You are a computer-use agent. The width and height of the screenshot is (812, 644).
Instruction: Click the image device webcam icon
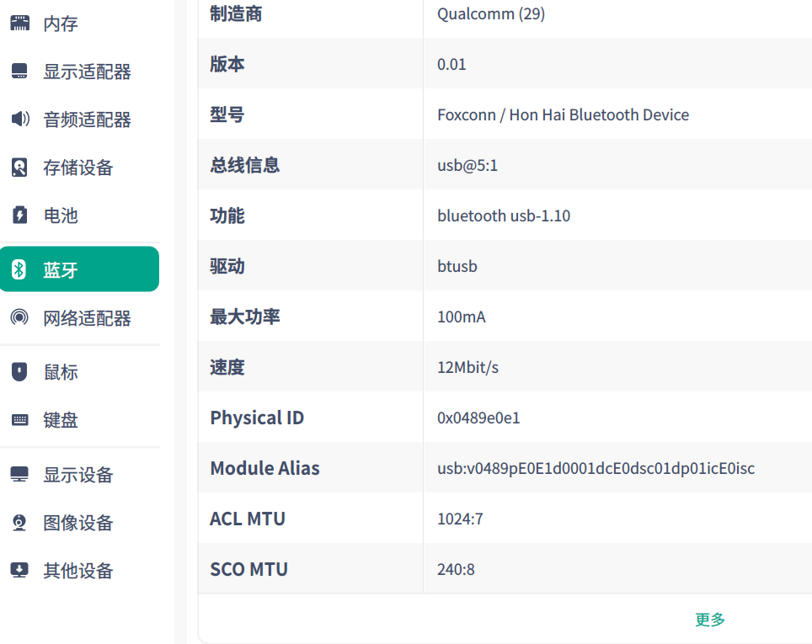pos(19,523)
